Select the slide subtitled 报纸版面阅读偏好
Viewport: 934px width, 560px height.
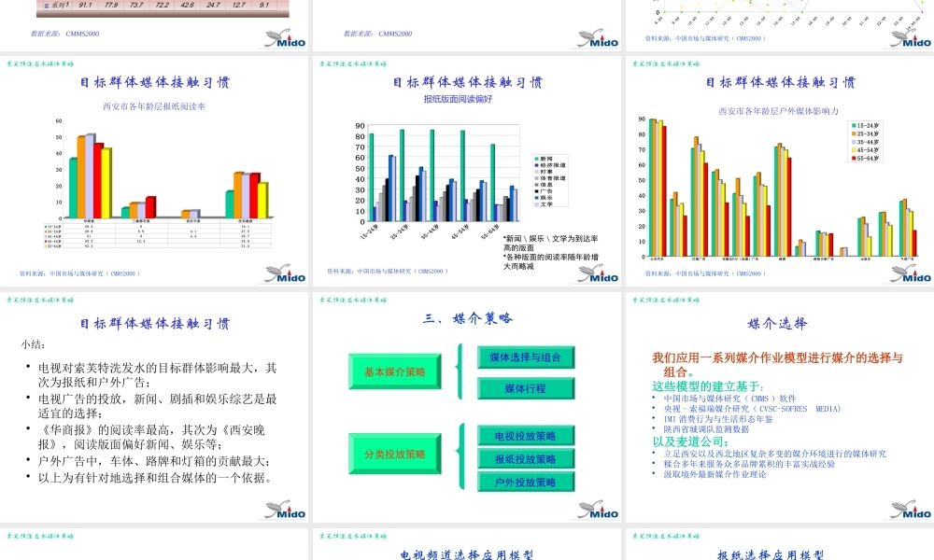[x=466, y=171]
